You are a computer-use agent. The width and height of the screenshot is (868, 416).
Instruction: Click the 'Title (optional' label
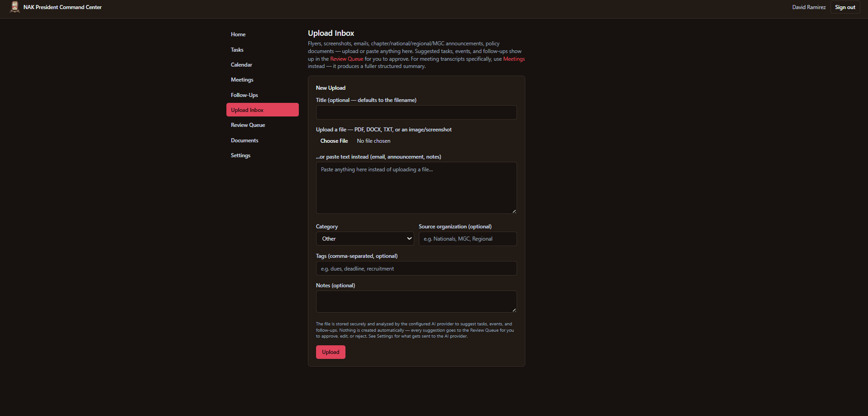click(x=366, y=100)
